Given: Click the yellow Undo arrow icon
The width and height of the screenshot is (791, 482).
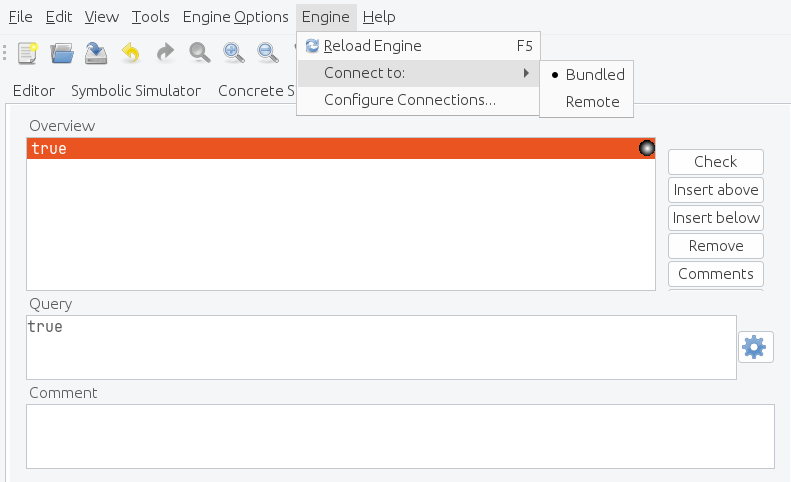Looking at the screenshot, I should (x=131, y=52).
